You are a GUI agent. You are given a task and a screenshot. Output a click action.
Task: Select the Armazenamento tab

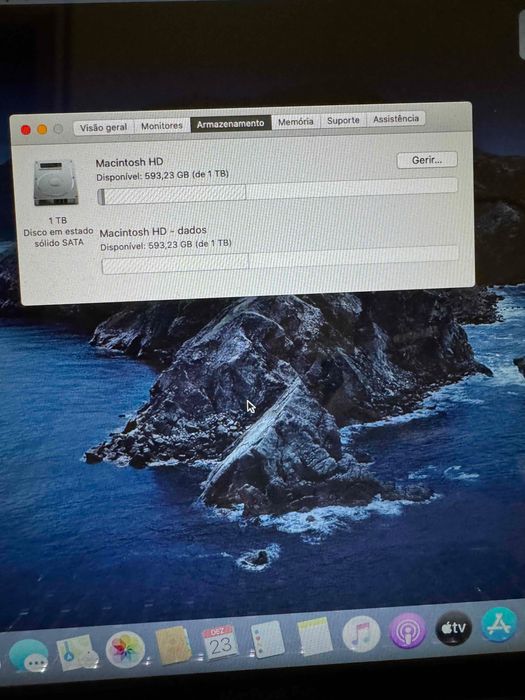[x=230, y=124]
